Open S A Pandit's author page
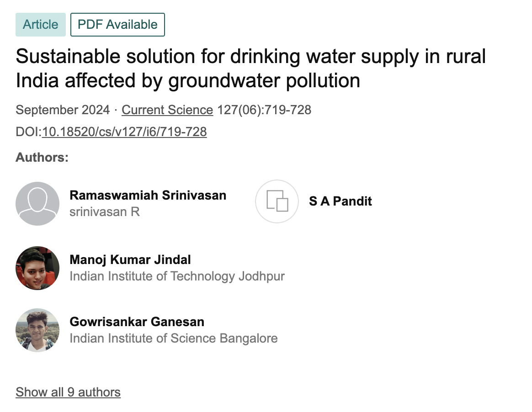Image resolution: width=532 pixels, height=412 pixels. click(x=340, y=201)
